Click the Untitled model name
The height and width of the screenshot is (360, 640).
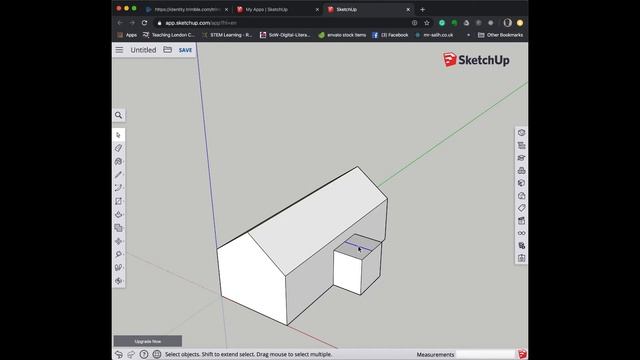[143, 50]
